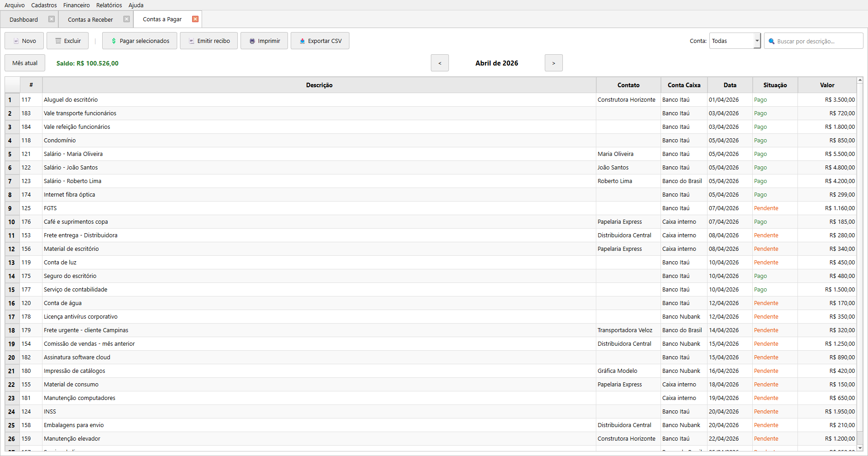Advance to next month with right arrow

553,63
